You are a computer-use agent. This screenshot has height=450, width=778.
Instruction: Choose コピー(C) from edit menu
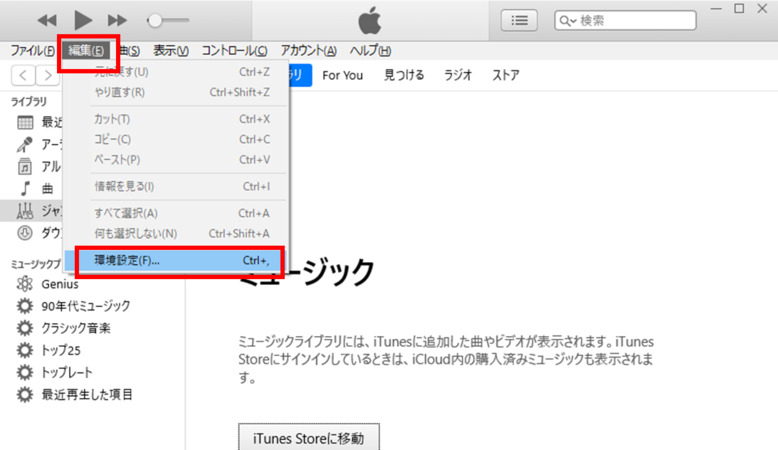click(176, 139)
